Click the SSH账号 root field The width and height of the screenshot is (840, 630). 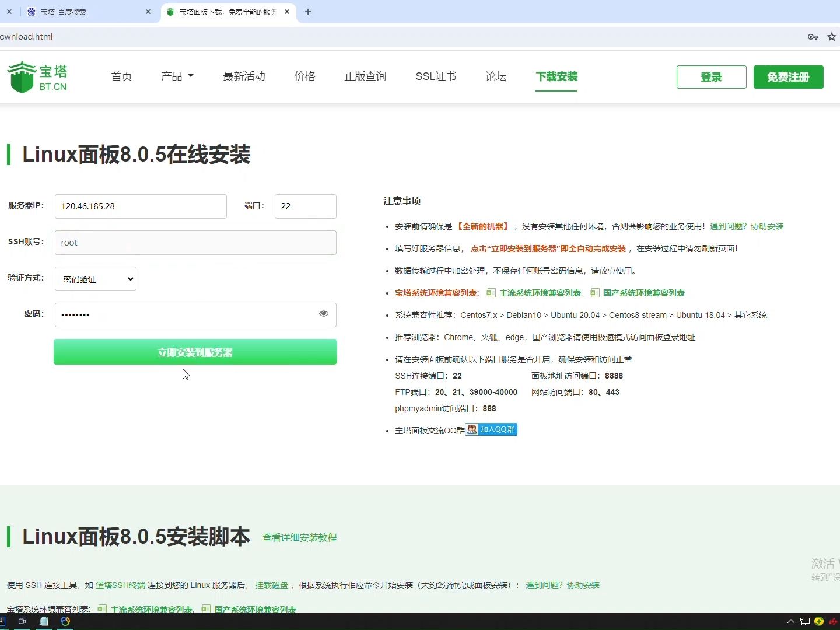195,243
